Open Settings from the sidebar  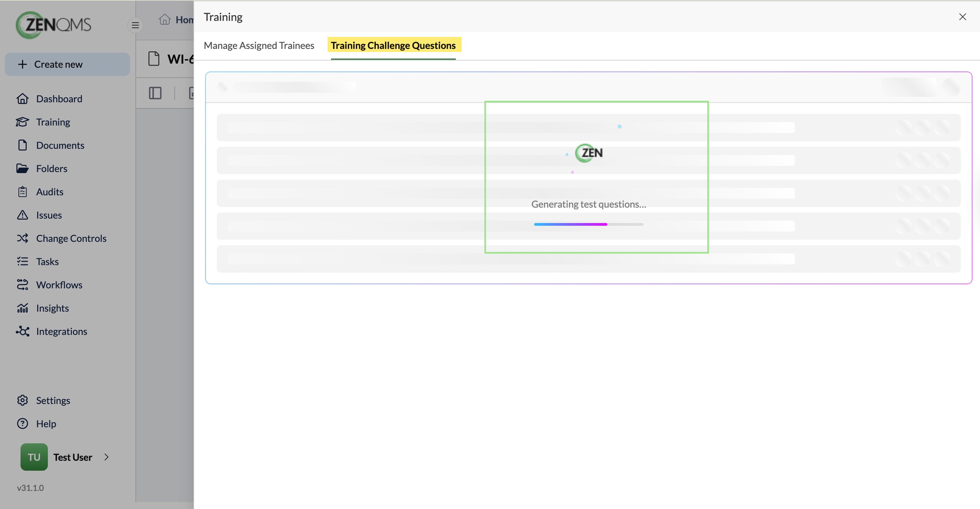(x=53, y=400)
